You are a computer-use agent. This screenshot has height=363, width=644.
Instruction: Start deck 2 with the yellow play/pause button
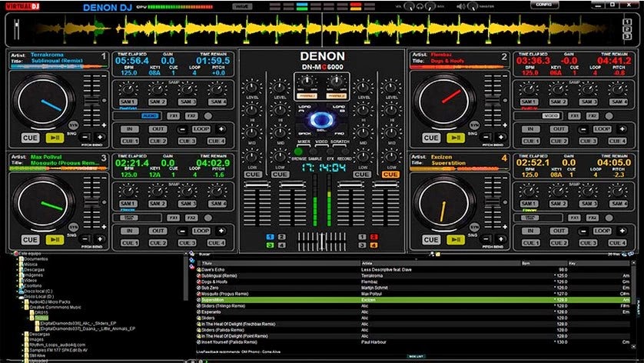pos(456,138)
